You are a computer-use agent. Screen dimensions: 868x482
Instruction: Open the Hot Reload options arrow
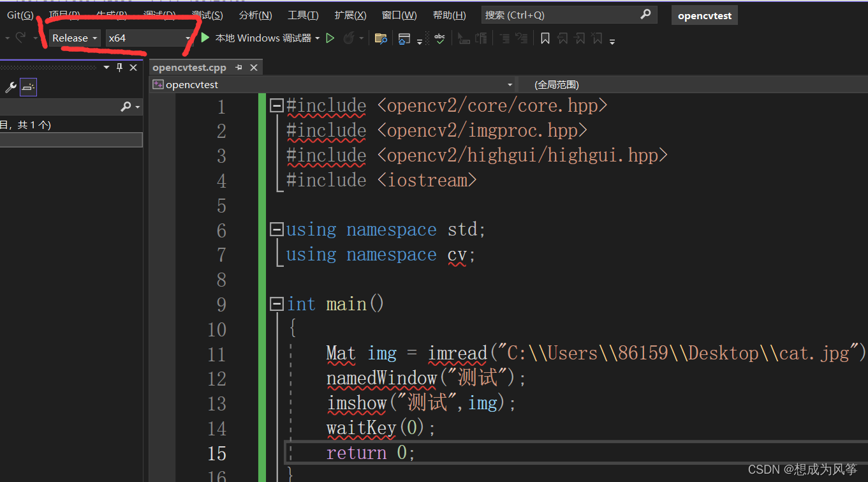pyautogui.click(x=362, y=38)
